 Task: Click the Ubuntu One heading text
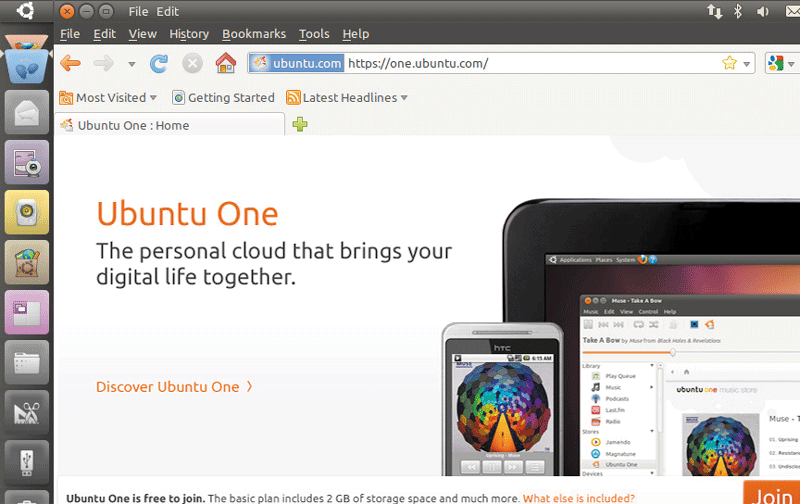(187, 214)
